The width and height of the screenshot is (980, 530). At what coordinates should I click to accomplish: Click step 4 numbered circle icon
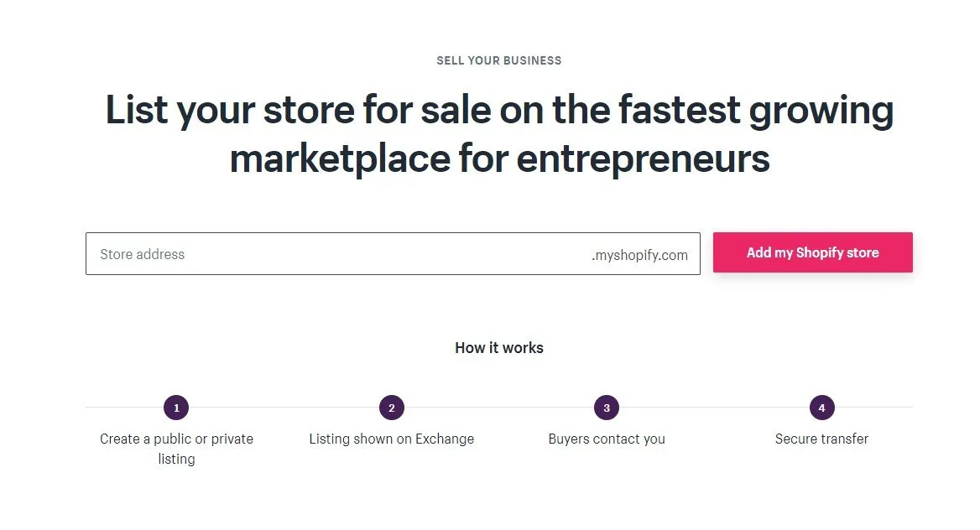[821, 408]
